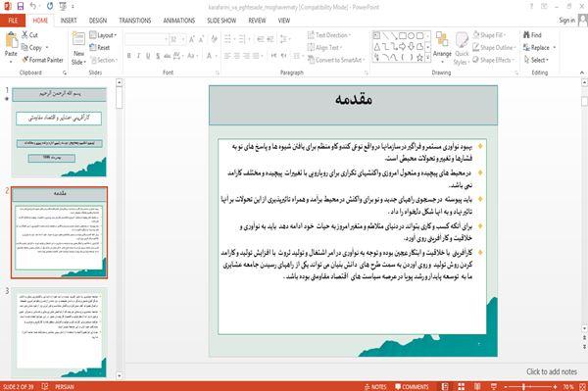588x391 pixels.
Task: Select slide 3 thumbnail
Action: click(59, 333)
